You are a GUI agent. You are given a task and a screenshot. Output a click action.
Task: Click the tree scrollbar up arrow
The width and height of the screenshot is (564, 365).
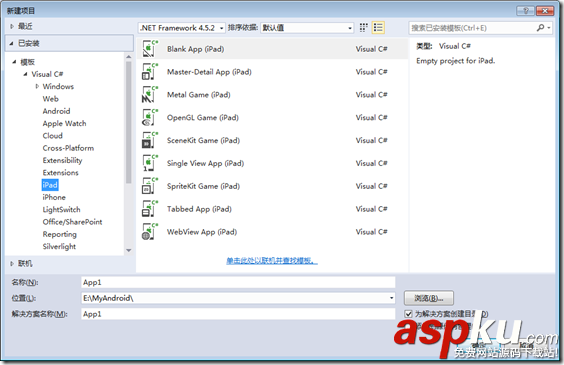pyautogui.click(x=128, y=57)
